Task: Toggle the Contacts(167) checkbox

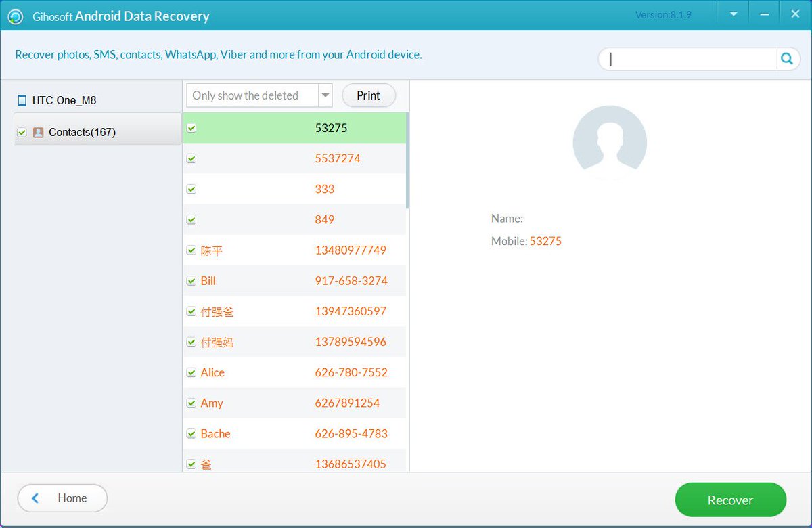Action: (21, 131)
